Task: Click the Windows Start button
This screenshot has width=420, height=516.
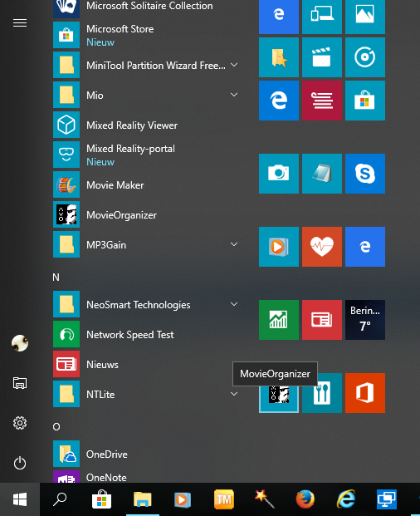Action: [x=20, y=499]
